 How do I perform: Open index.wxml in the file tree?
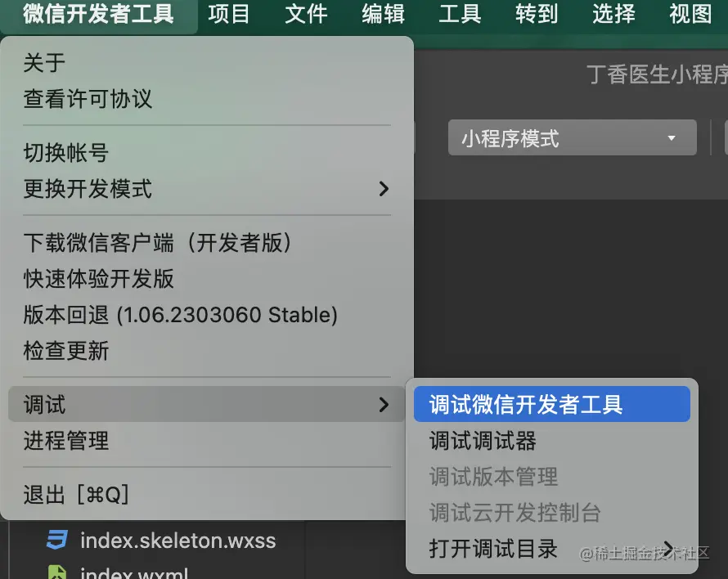click(134, 572)
